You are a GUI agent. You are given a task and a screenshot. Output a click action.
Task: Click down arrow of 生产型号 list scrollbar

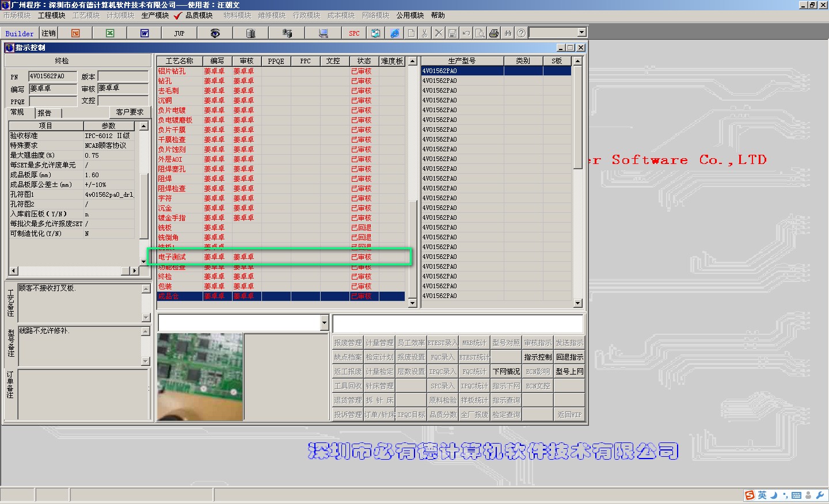pyautogui.click(x=578, y=303)
